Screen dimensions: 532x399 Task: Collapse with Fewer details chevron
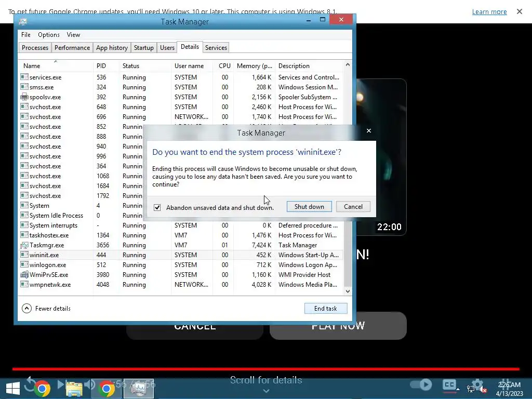coord(27,309)
